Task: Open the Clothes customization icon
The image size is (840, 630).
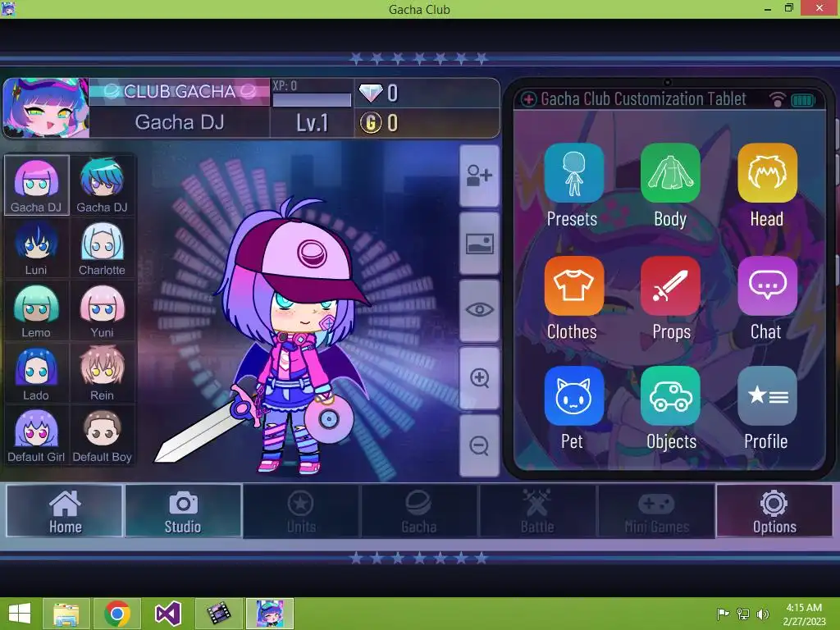Action: tap(573, 285)
